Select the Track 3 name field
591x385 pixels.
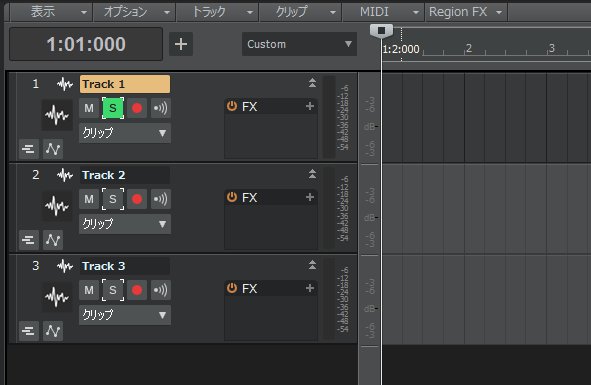click(125, 266)
